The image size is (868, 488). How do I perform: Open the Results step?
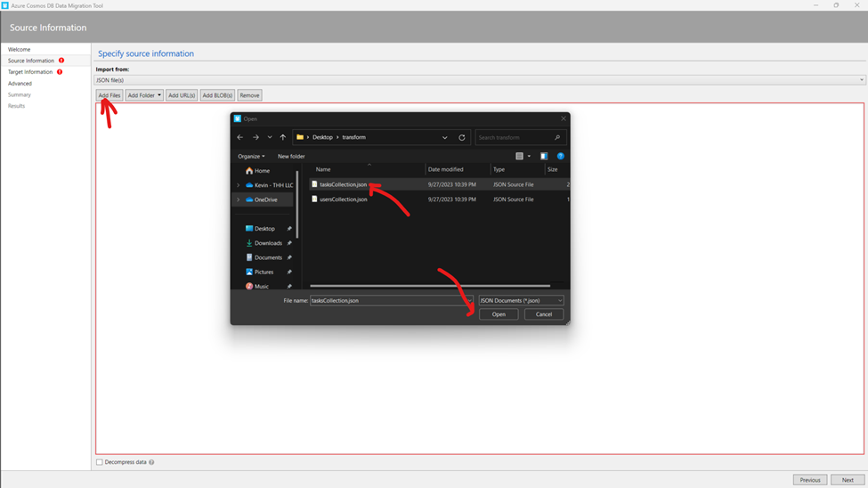16,106
